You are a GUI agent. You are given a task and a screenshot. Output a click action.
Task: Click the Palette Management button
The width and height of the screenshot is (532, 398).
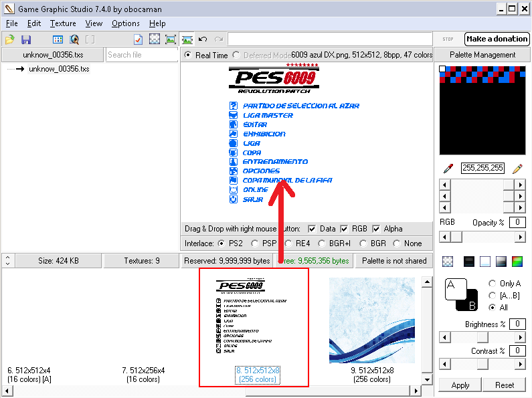pos(482,55)
